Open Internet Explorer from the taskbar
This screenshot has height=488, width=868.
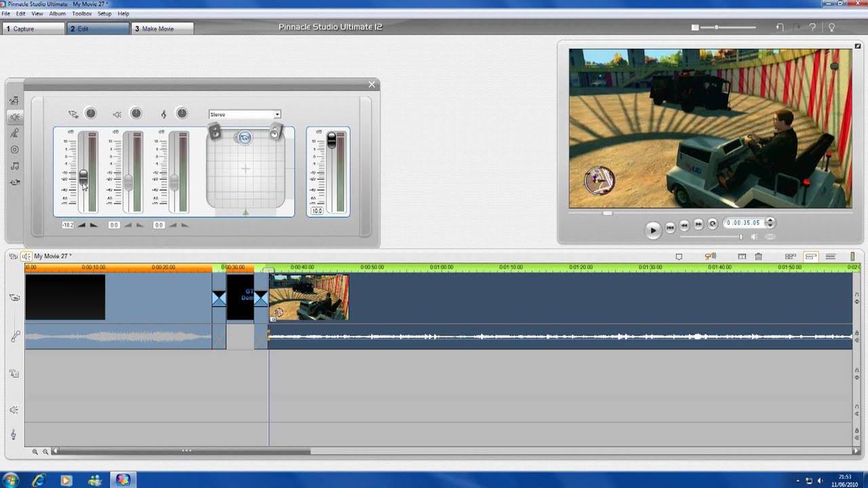39,480
